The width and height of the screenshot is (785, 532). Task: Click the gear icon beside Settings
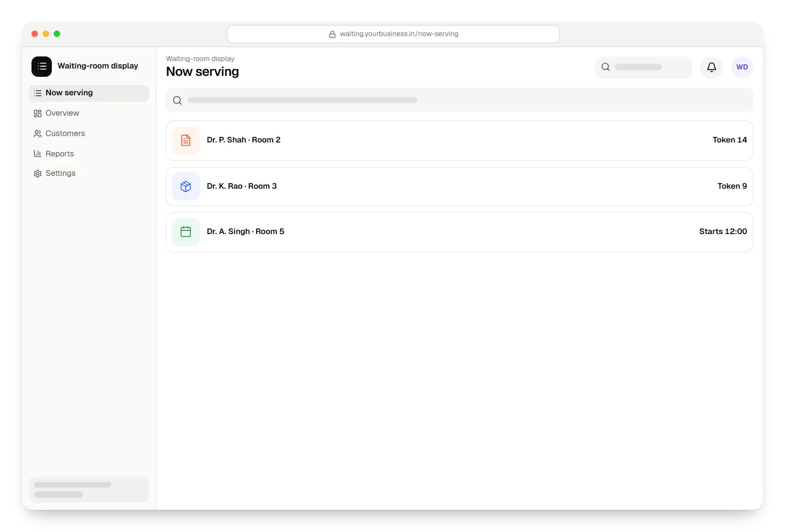pos(37,173)
